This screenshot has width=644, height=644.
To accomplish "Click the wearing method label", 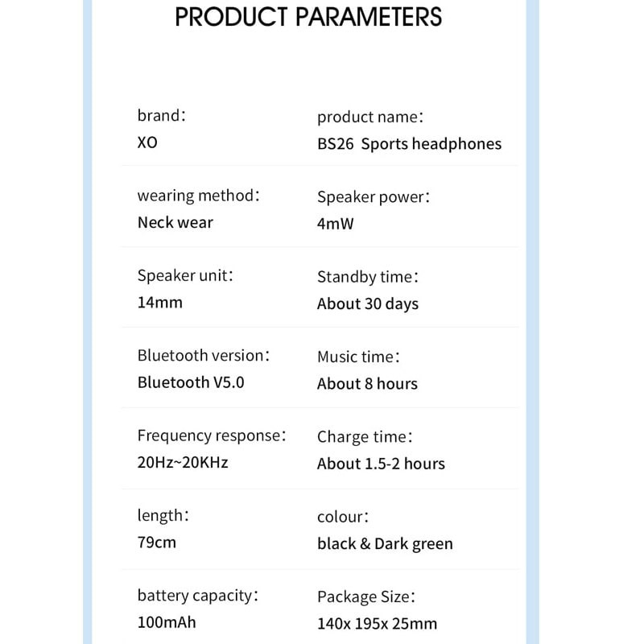I will pos(198,196).
